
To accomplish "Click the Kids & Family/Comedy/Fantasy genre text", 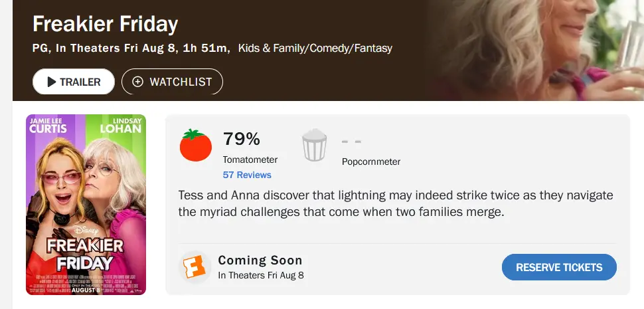I will 315,49.
